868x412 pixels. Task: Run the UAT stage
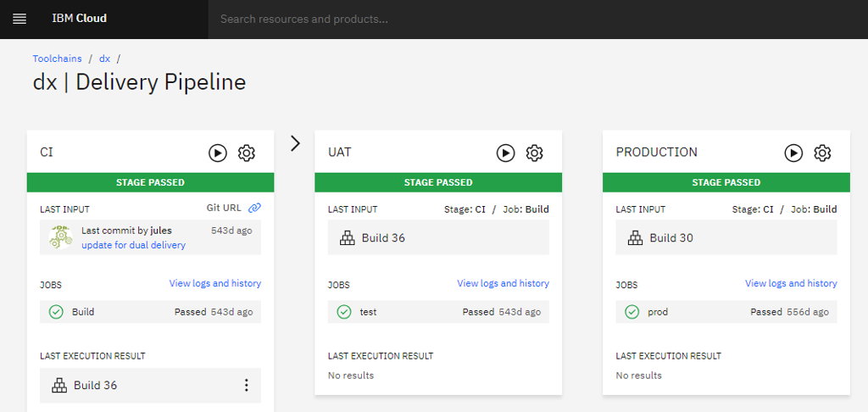point(505,153)
